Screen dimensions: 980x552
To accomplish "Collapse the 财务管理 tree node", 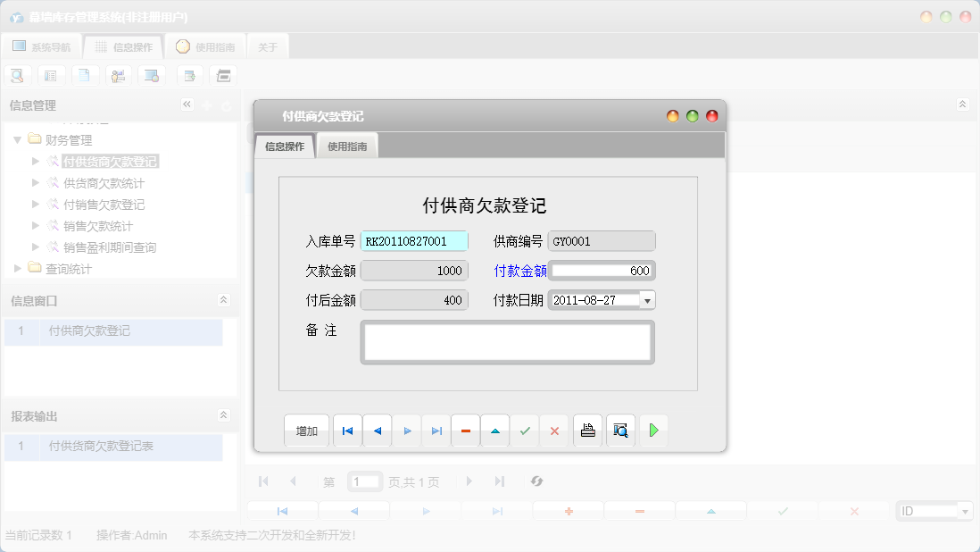I will [x=18, y=139].
